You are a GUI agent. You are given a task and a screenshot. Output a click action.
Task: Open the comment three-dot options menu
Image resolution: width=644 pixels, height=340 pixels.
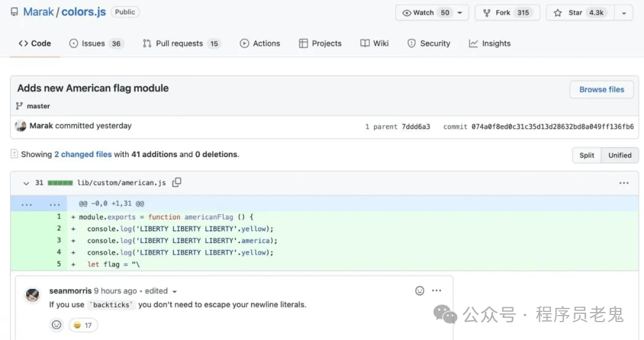[436, 291]
